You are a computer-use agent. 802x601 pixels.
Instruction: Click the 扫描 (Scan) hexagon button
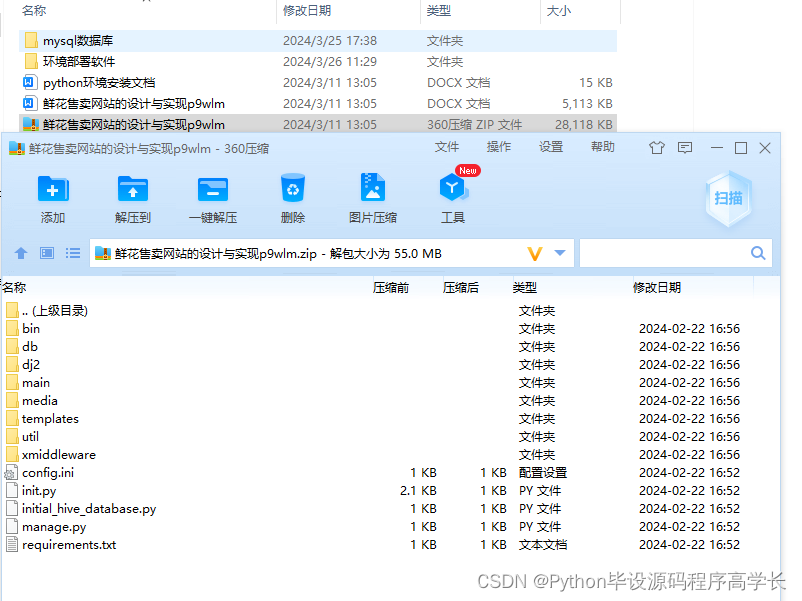tap(728, 198)
